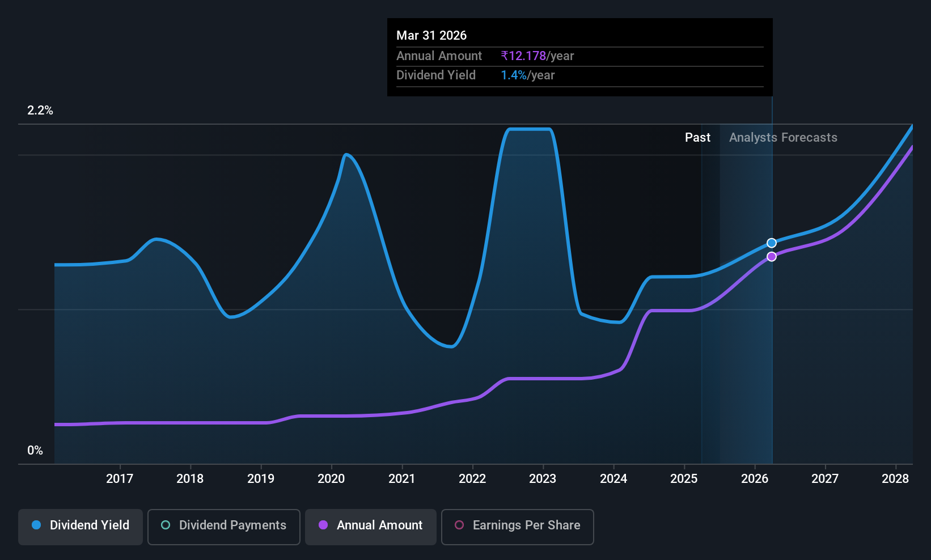
Task: Click the 2028 x-axis label
Action: tap(895, 479)
